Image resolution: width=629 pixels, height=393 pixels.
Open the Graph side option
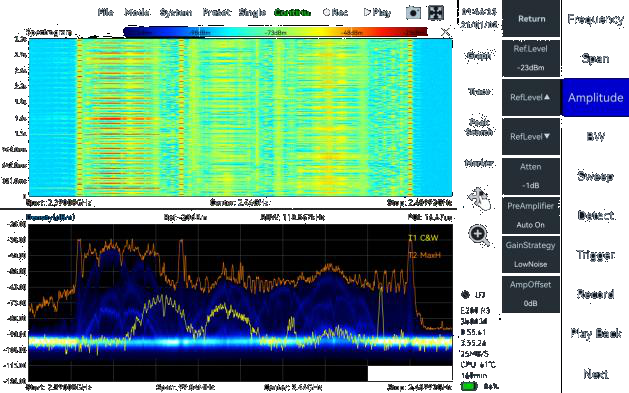[479, 56]
